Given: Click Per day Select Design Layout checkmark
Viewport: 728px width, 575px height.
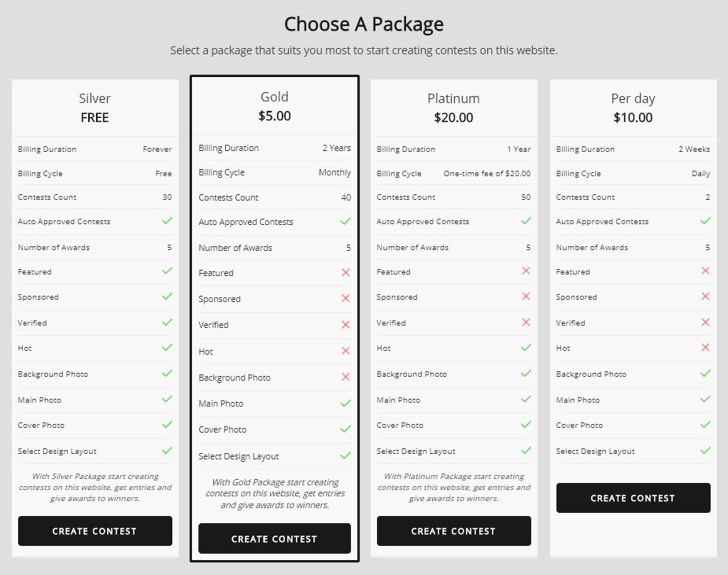Looking at the screenshot, I should coord(705,451).
